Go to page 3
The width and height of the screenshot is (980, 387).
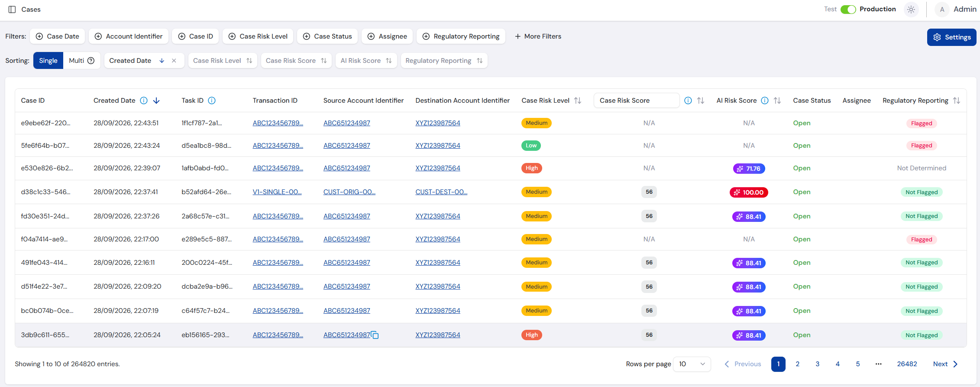click(818, 364)
